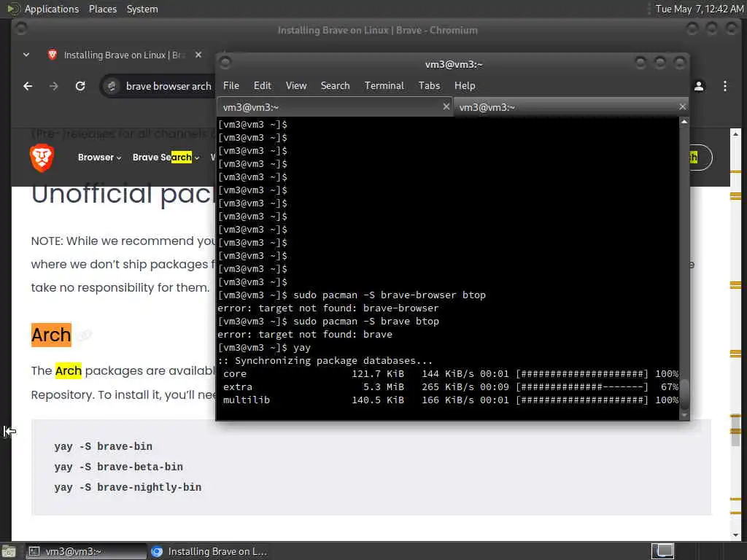Open the Terminal menu
The width and height of the screenshot is (747, 560).
[x=384, y=86]
